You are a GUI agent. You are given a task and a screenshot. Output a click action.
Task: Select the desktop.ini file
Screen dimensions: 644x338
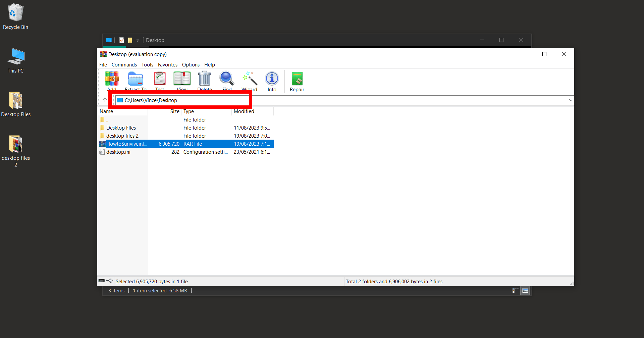[x=118, y=152]
